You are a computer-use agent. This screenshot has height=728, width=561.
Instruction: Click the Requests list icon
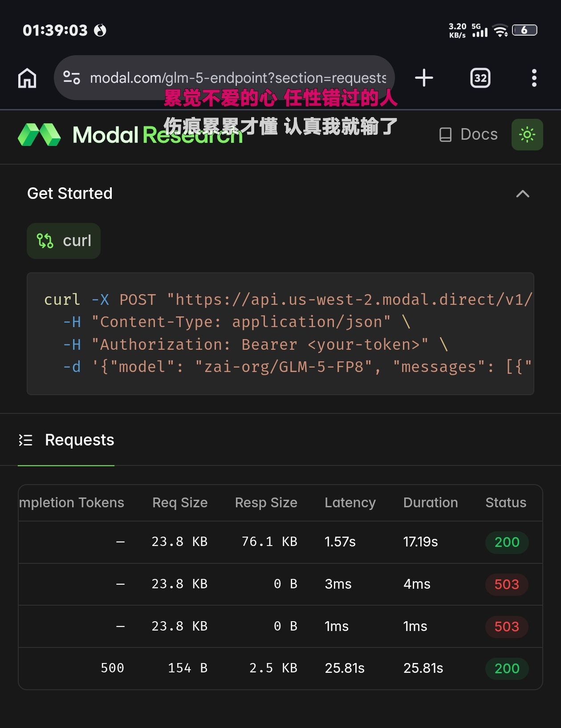pos(26,440)
